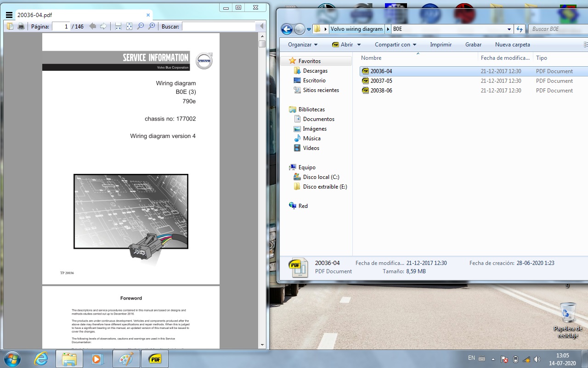Go back in Explorer window

(x=287, y=29)
